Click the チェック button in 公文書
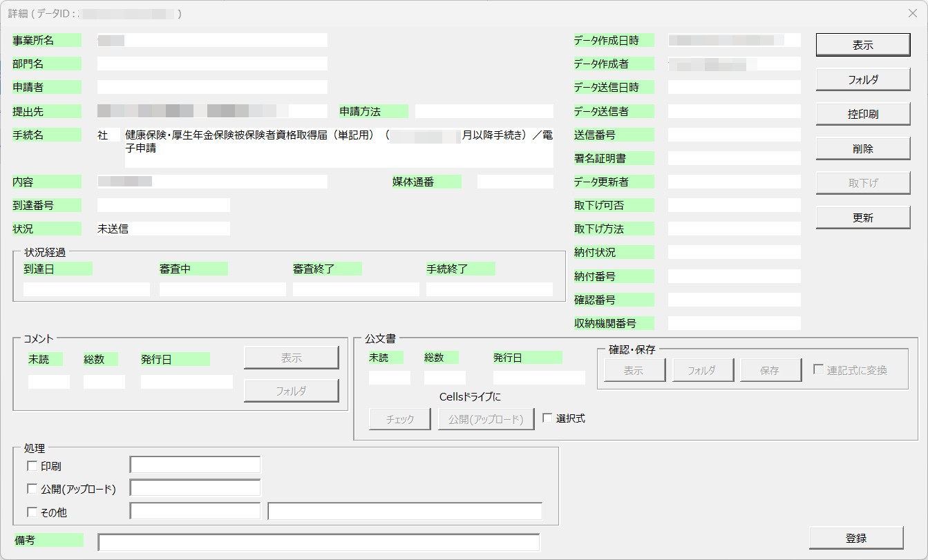This screenshot has height=560, width=928. click(400, 419)
